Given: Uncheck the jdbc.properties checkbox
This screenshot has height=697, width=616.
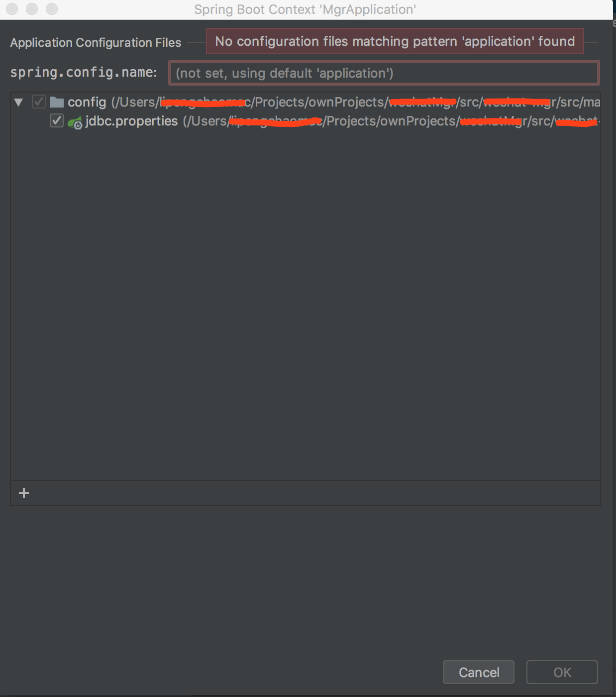Looking at the screenshot, I should tap(57, 120).
